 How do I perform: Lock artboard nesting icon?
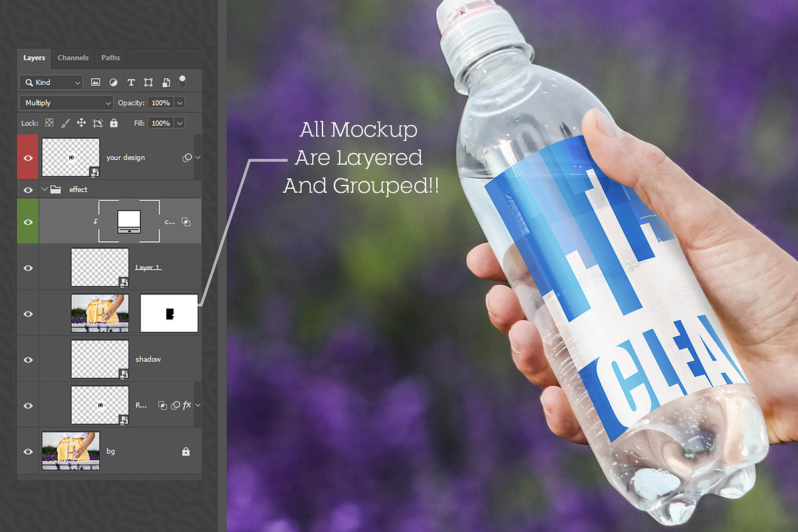click(98, 123)
